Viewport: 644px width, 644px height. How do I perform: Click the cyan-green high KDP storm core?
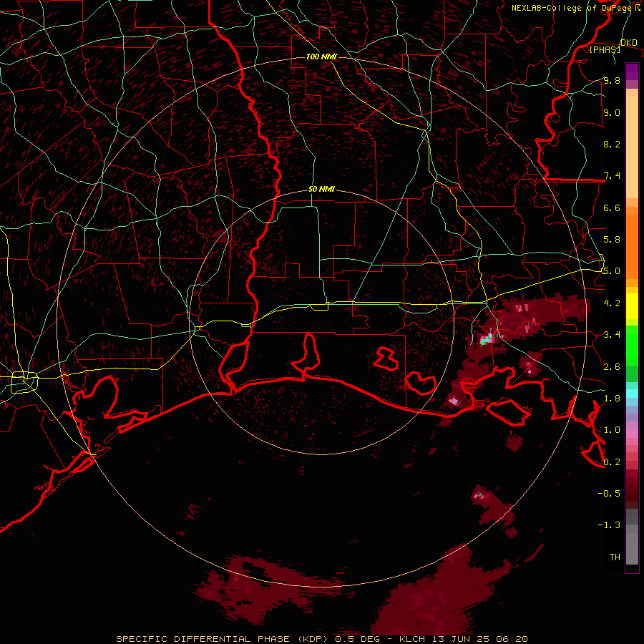[x=487, y=339]
